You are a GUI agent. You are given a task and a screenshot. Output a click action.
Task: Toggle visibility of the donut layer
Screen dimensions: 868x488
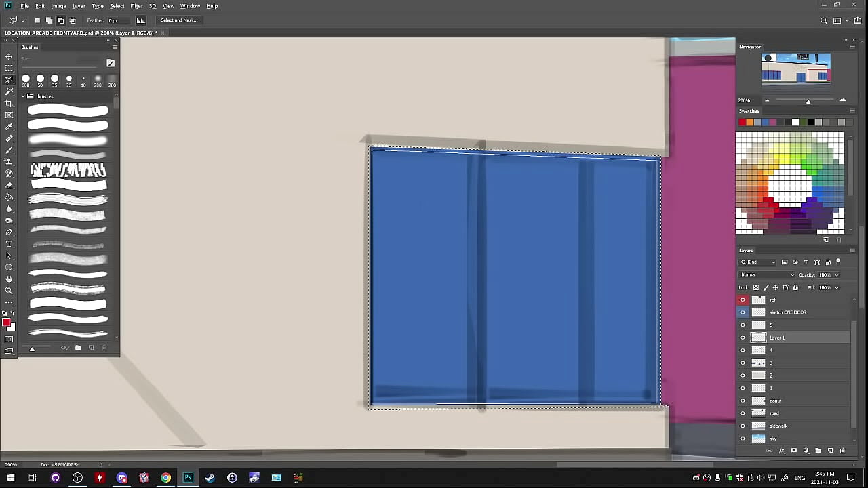743,401
